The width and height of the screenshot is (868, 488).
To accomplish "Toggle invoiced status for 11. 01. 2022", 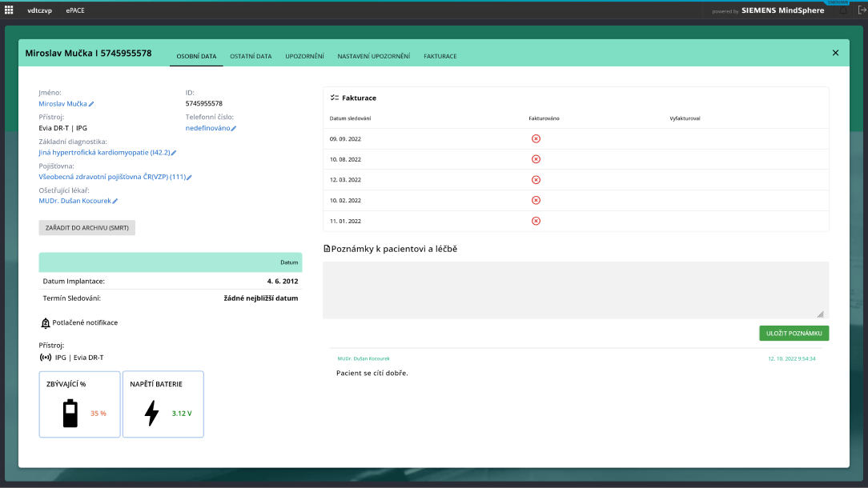I will point(536,221).
